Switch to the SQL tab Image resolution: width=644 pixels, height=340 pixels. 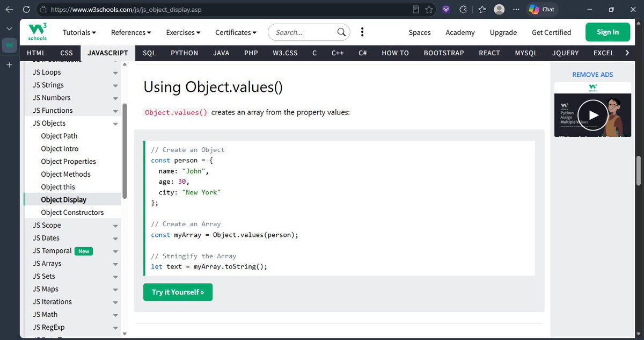[149, 53]
